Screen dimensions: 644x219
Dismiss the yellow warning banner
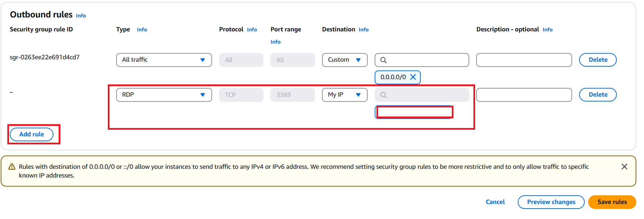(624, 167)
